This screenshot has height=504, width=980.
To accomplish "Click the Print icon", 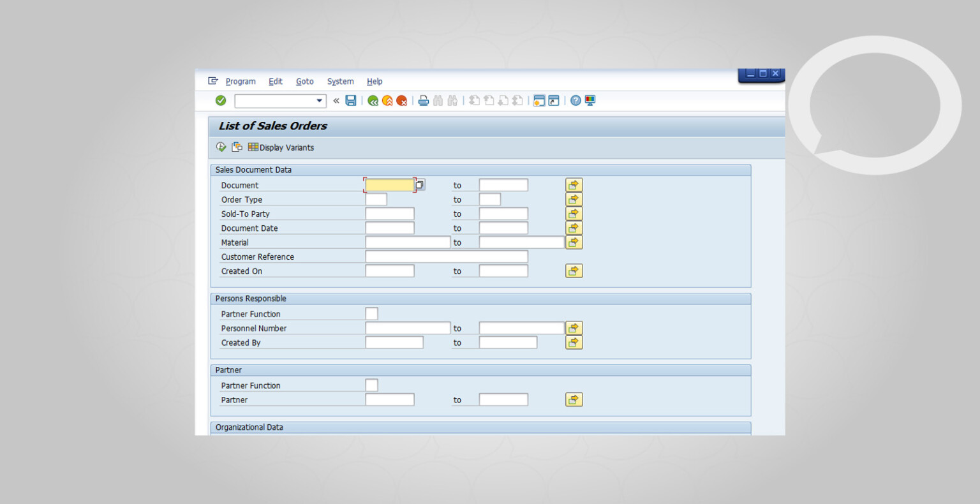I will (424, 100).
